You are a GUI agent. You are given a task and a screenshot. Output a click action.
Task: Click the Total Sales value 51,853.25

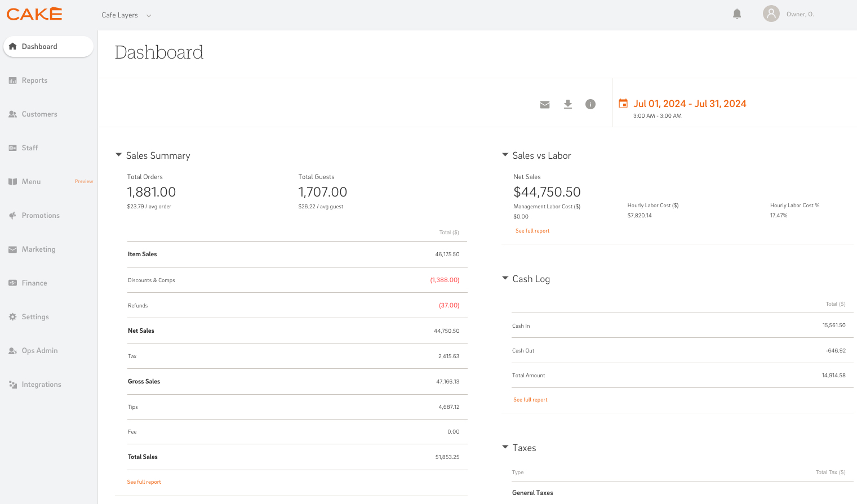point(447,457)
